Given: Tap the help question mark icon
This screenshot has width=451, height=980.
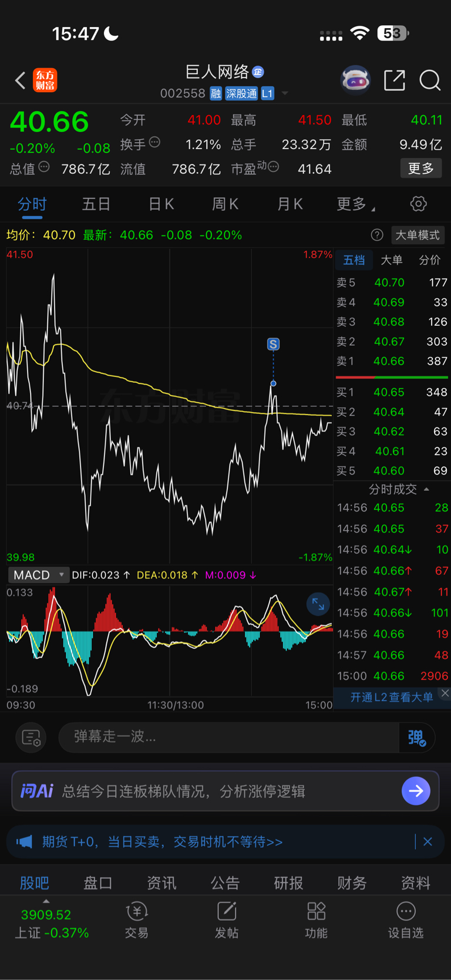Looking at the screenshot, I should (x=377, y=235).
